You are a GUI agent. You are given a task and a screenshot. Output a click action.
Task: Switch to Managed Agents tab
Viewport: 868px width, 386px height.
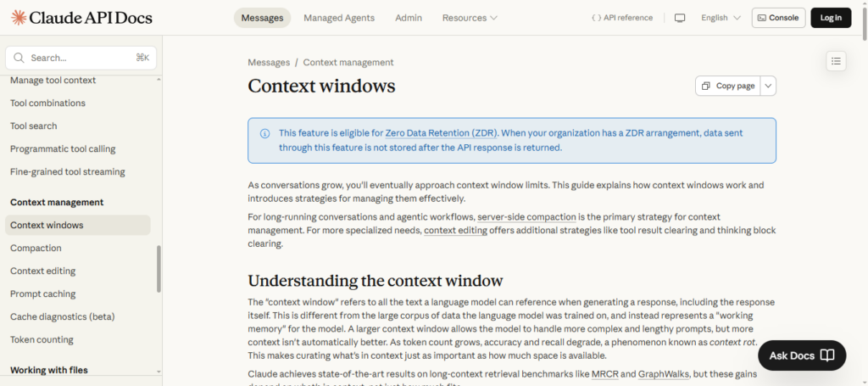(x=339, y=18)
